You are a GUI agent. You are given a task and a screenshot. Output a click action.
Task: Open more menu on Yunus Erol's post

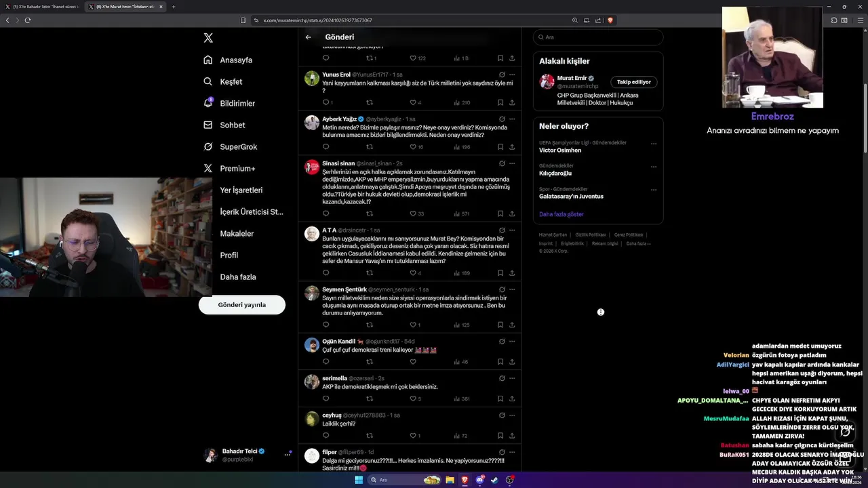(512, 75)
